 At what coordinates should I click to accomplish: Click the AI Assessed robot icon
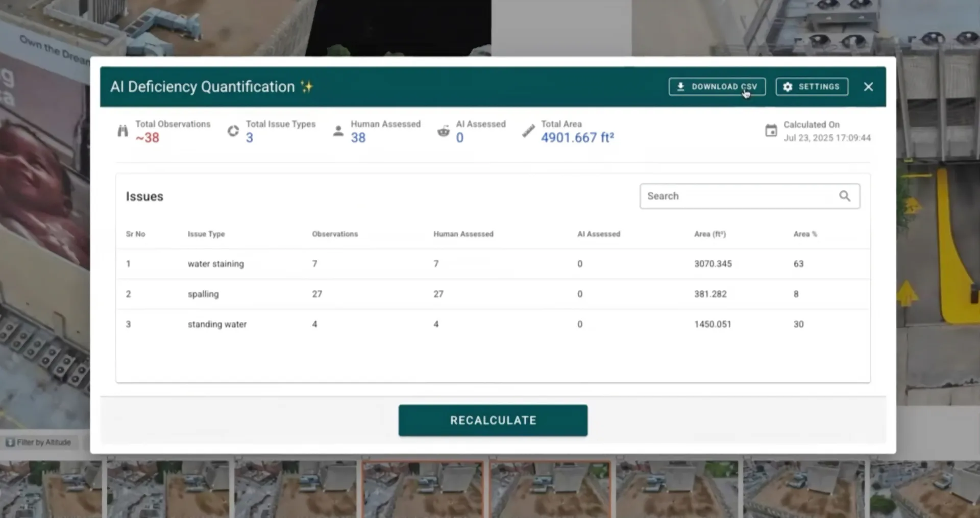(444, 131)
